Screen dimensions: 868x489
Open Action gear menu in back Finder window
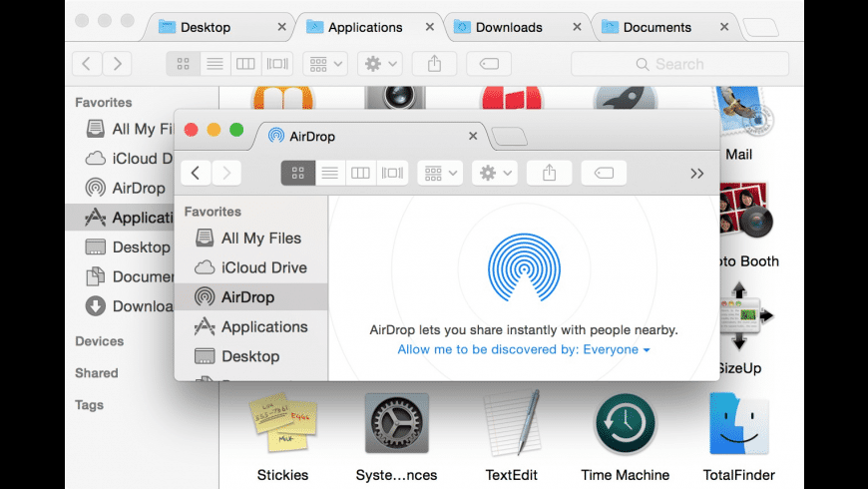click(x=380, y=64)
